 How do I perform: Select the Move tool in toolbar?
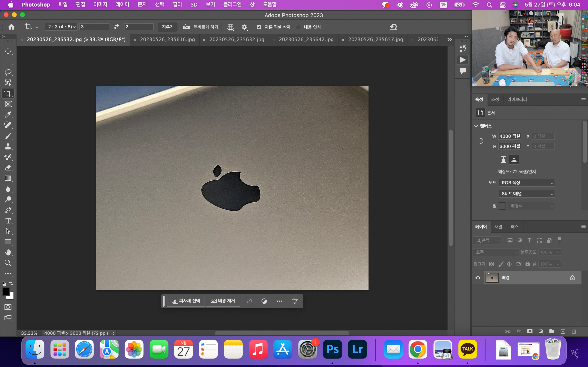[8, 51]
